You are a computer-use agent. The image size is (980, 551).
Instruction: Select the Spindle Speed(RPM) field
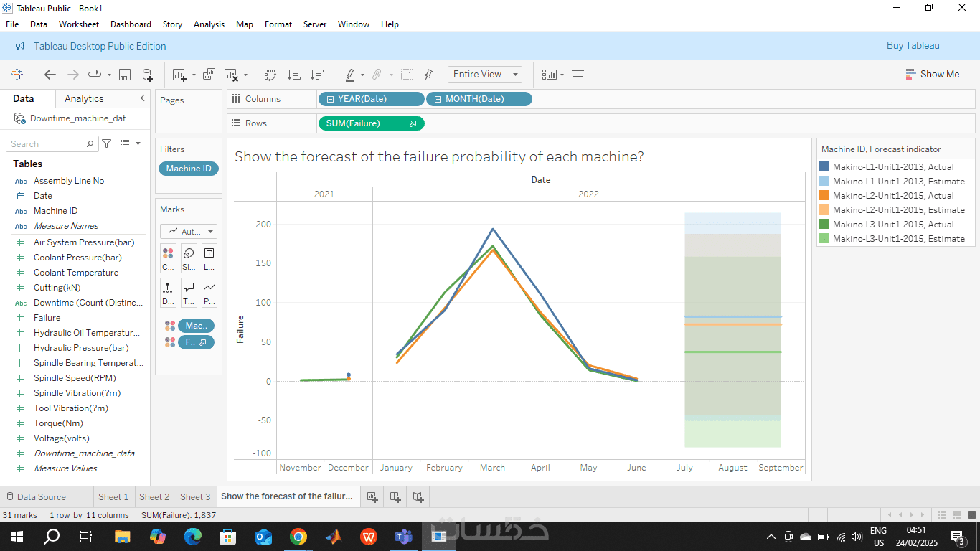point(75,378)
